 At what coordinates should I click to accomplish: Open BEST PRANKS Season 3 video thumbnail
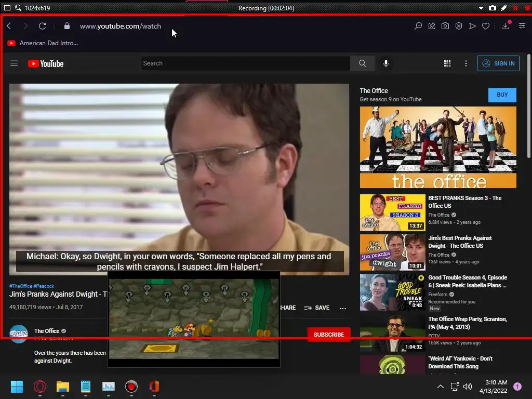(393, 212)
